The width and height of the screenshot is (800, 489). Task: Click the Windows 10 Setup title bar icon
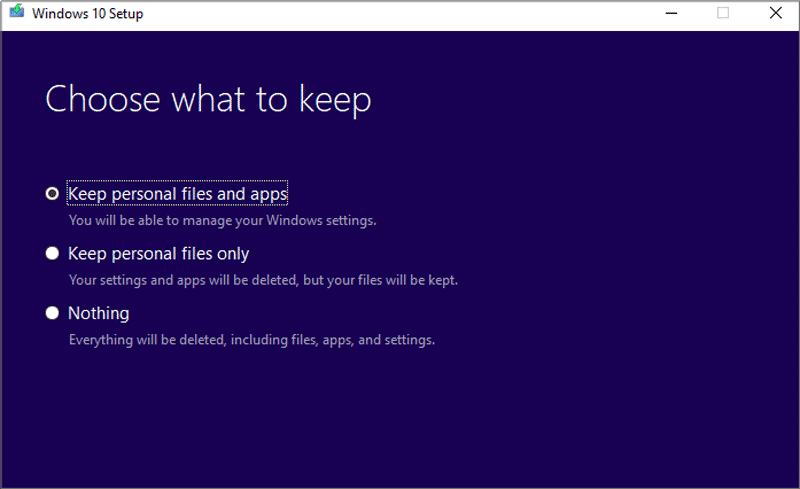pos(17,11)
